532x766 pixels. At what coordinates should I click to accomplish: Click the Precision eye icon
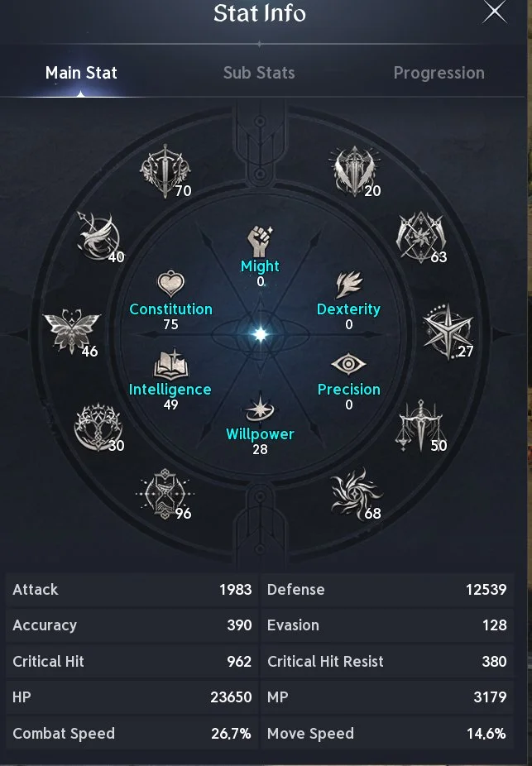pos(348,364)
